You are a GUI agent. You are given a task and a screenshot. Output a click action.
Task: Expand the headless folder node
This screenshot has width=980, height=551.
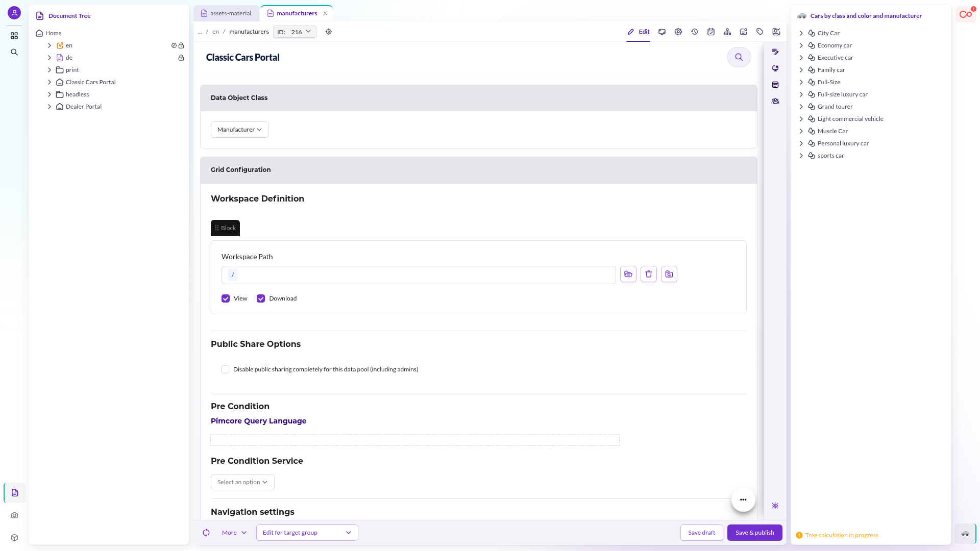(50, 94)
